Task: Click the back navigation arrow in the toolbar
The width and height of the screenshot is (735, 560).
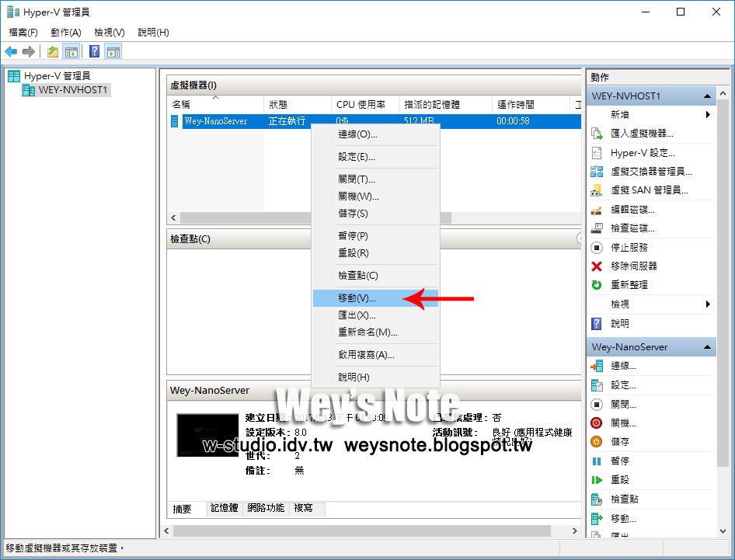Action: (10, 51)
